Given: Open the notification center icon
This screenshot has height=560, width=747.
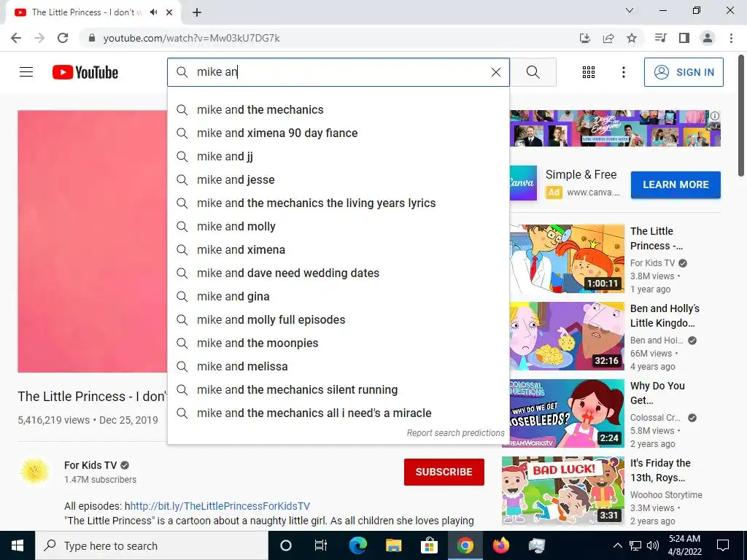Looking at the screenshot, I should point(723,545).
